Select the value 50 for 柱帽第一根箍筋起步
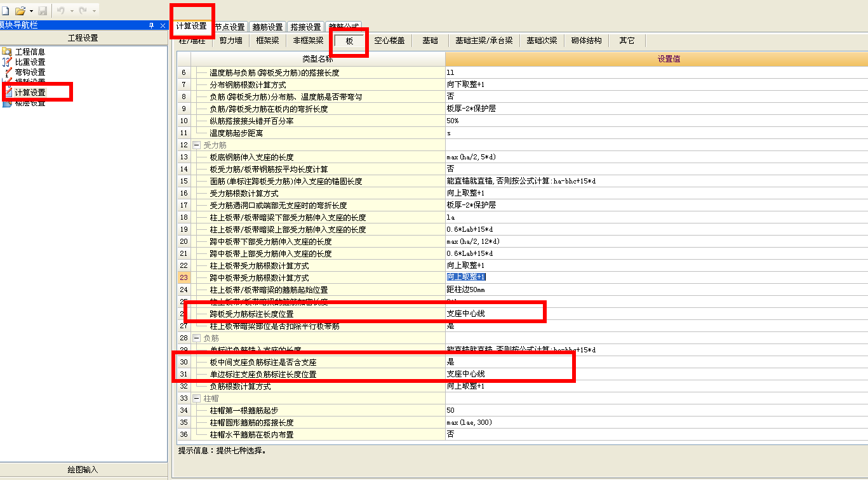This screenshot has width=868, height=480. coord(657,410)
